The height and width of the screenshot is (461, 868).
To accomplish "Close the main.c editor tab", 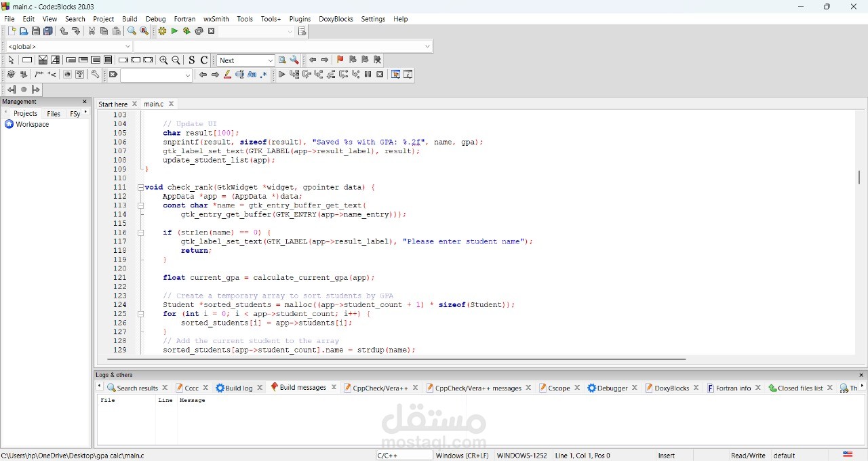I will tap(172, 104).
